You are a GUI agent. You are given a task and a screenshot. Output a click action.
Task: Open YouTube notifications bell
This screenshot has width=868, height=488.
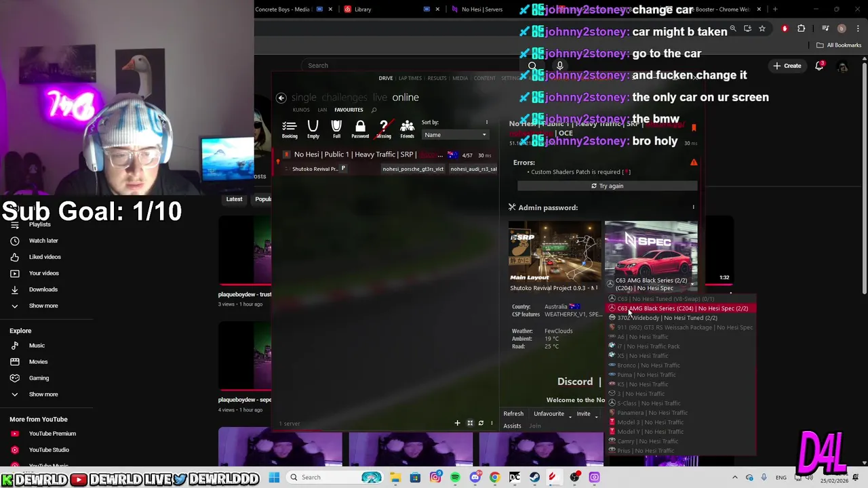pyautogui.click(x=819, y=66)
